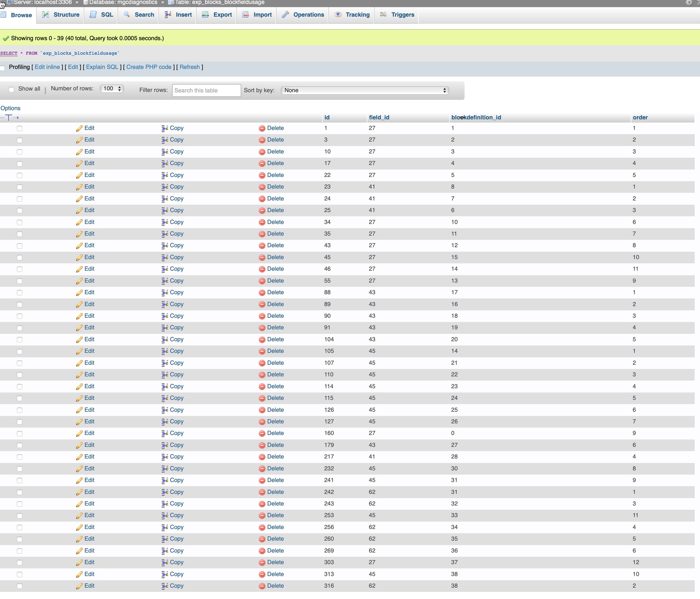Select the checkbox for row id 45
Screen dimensions: 700x599
[20, 258]
